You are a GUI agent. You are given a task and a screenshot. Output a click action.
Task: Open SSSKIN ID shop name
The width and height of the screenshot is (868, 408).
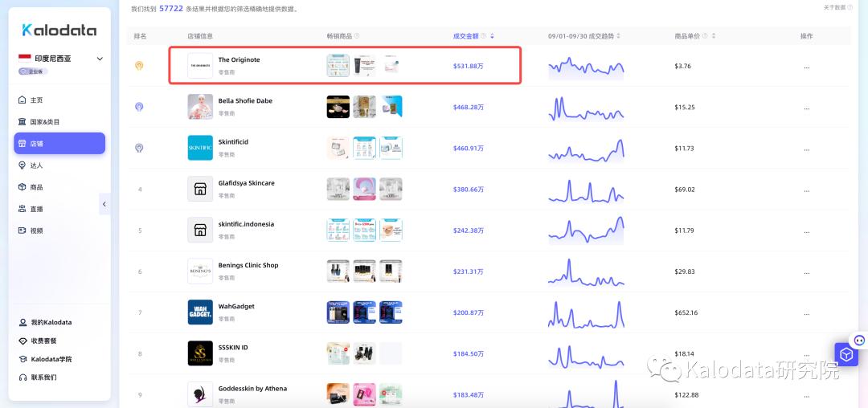(233, 347)
